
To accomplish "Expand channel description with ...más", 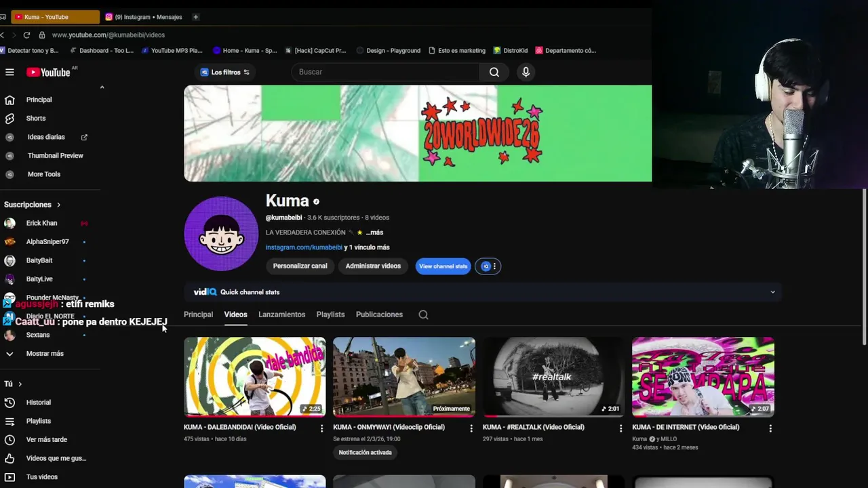I will [x=375, y=232].
